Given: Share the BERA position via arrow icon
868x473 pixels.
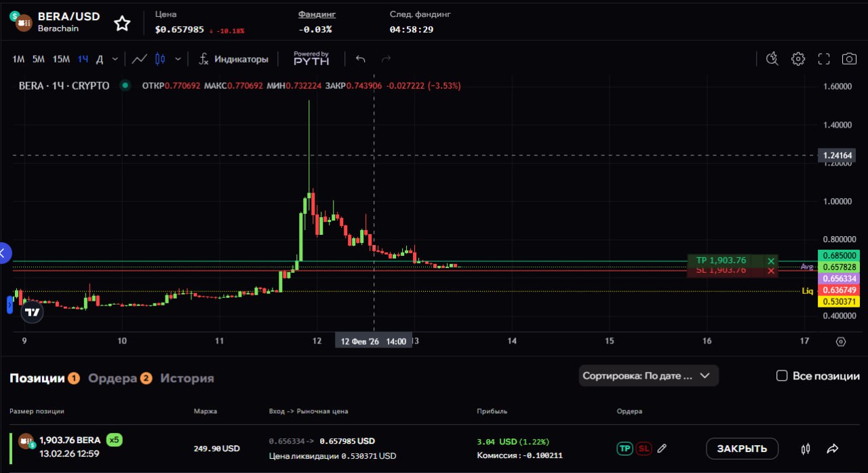Looking at the screenshot, I should [833, 449].
